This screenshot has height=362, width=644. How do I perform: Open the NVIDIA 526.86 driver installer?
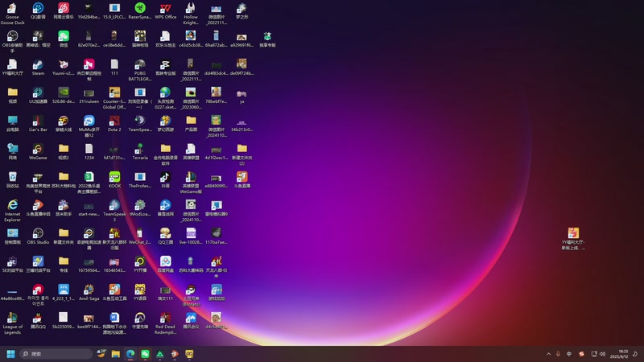(64, 95)
